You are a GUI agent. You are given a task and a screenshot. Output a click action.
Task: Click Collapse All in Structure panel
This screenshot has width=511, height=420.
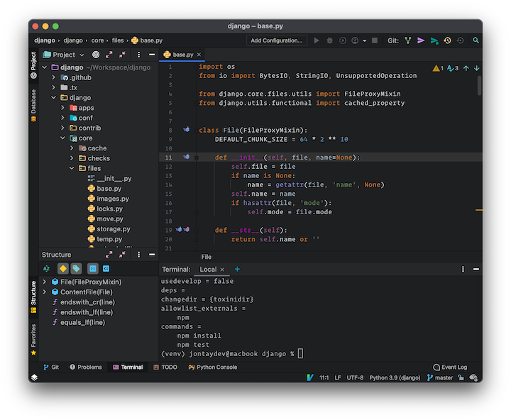click(122, 255)
